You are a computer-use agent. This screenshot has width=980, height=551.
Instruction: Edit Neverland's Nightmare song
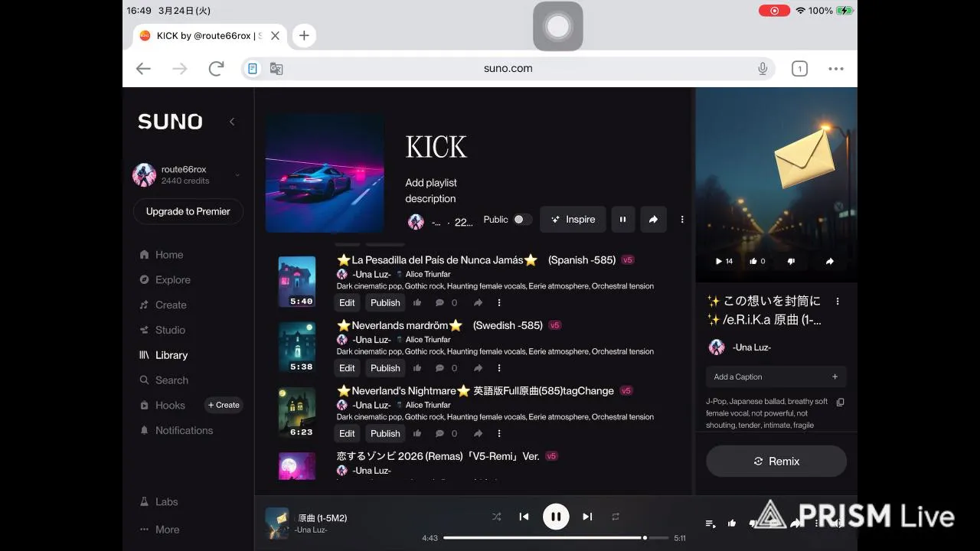tap(347, 434)
